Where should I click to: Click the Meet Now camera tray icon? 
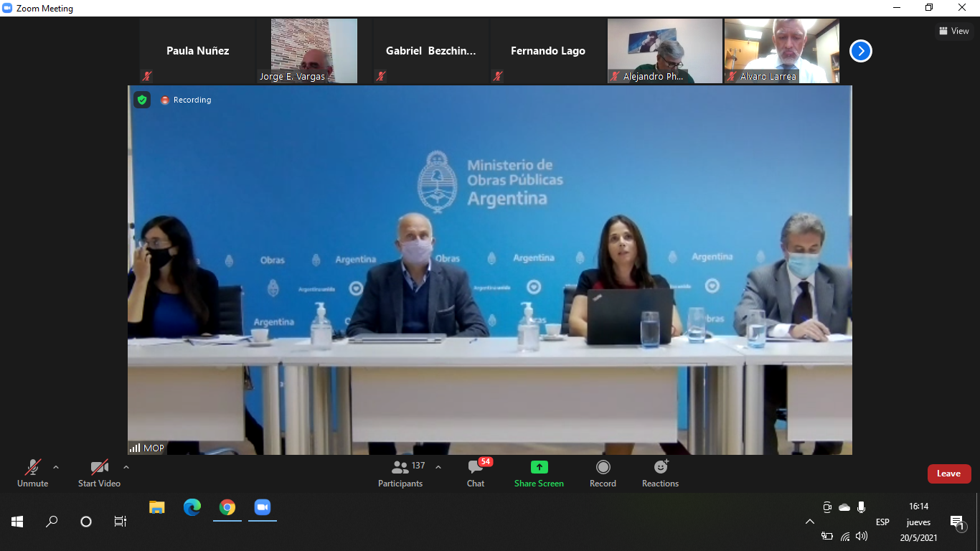tap(827, 507)
